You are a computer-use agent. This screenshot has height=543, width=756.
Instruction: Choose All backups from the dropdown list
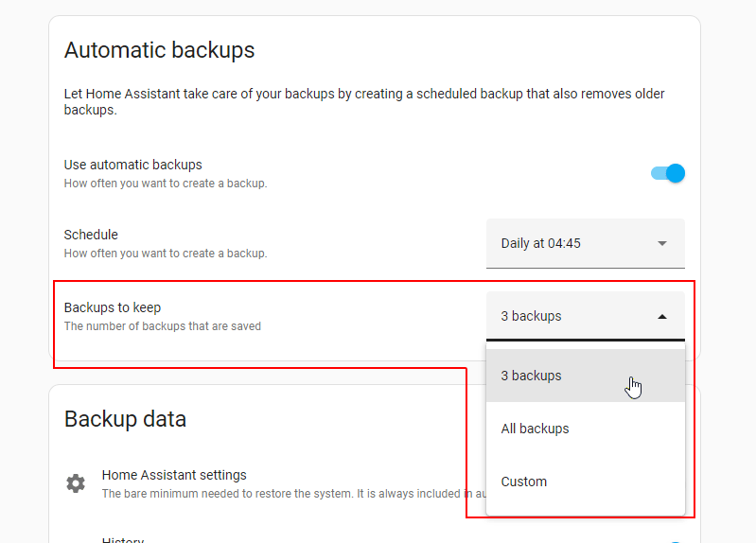point(536,429)
